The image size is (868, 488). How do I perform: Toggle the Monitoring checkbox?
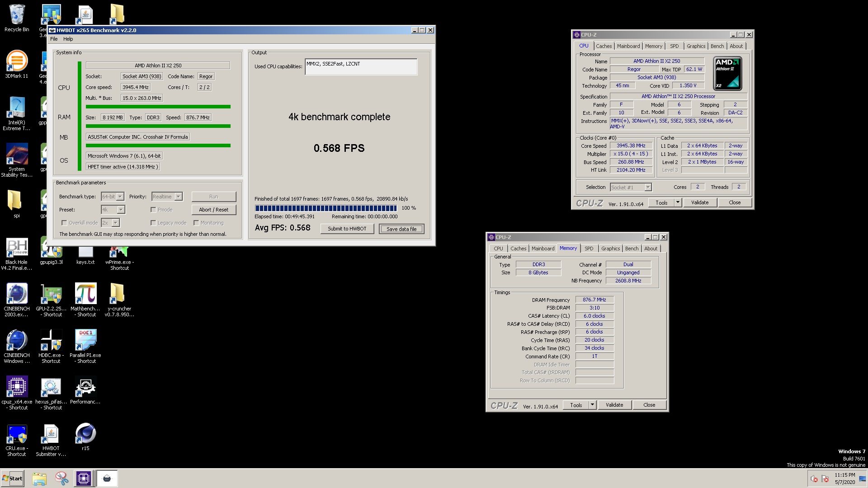point(196,223)
